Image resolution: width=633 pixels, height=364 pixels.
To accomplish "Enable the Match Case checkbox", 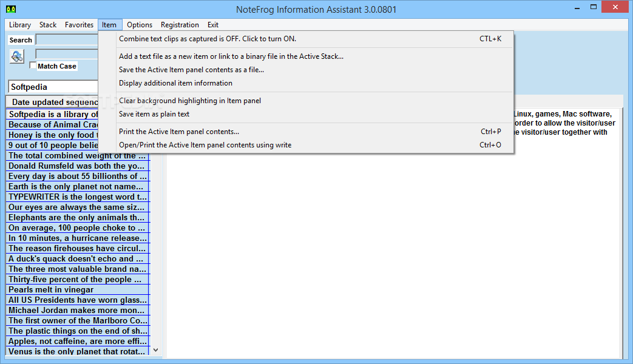I will click(x=33, y=66).
